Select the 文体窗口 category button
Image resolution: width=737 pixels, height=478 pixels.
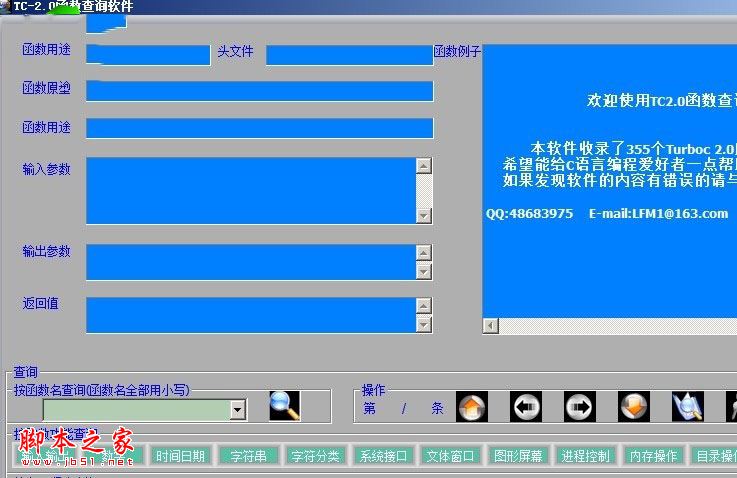tap(450, 456)
